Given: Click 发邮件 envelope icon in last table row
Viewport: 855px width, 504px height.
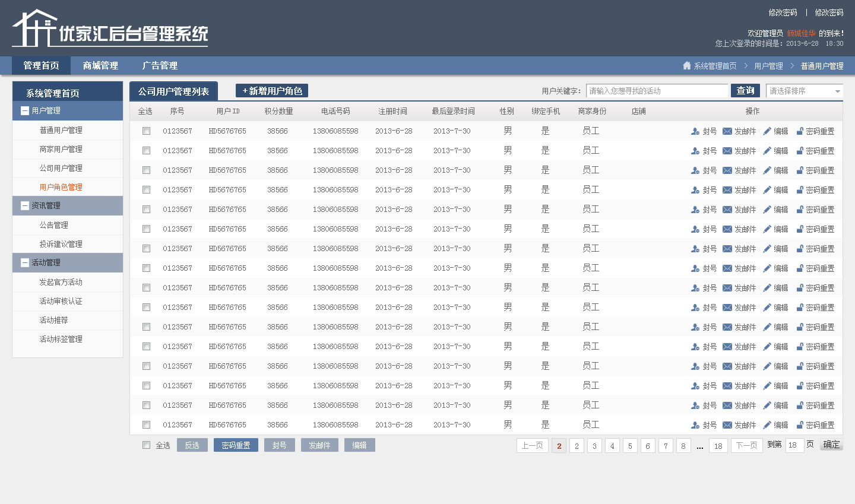Looking at the screenshot, I should click(x=727, y=425).
